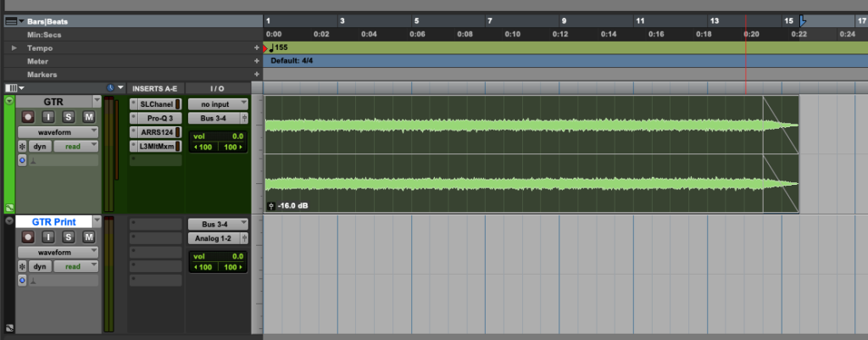Image resolution: width=868 pixels, height=340 pixels.
Task: Open GTR Print output window fader icon
Action: (x=244, y=238)
